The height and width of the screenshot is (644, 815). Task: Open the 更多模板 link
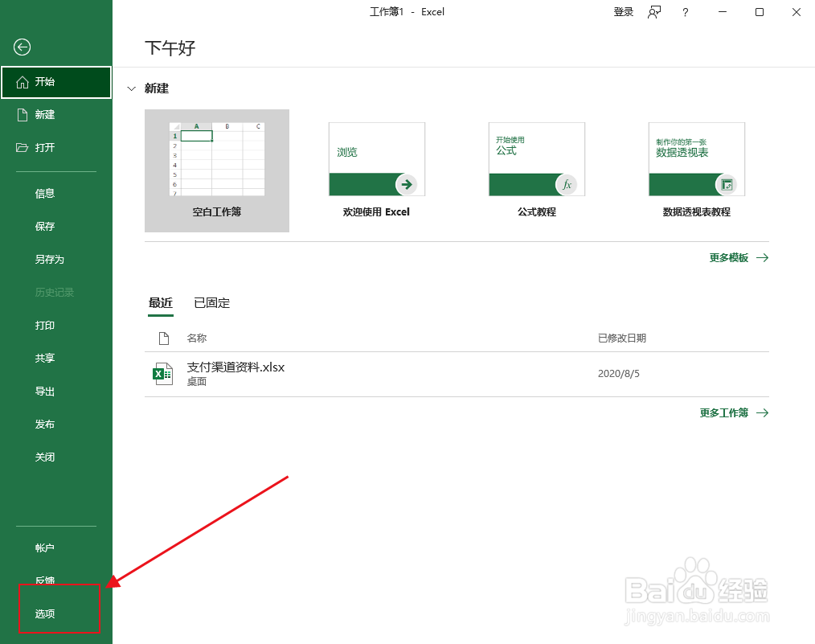[729, 258]
